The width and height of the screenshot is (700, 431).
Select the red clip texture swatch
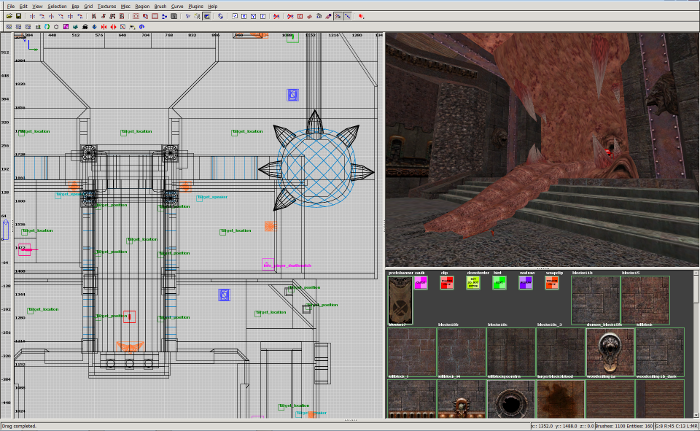click(x=447, y=283)
